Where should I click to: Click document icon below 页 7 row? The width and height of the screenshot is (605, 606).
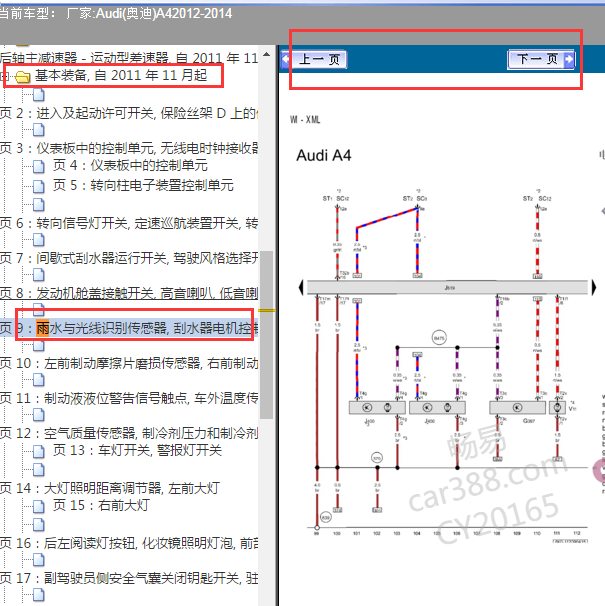click(39, 275)
